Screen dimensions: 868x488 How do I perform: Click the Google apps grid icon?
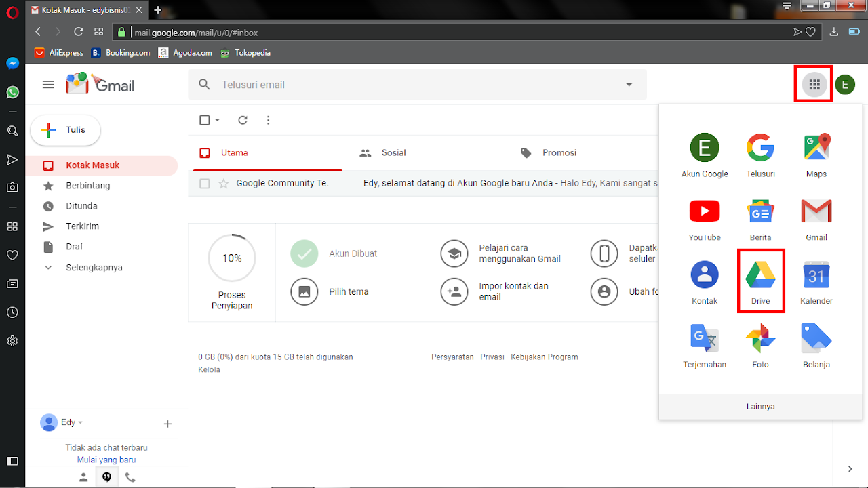814,85
